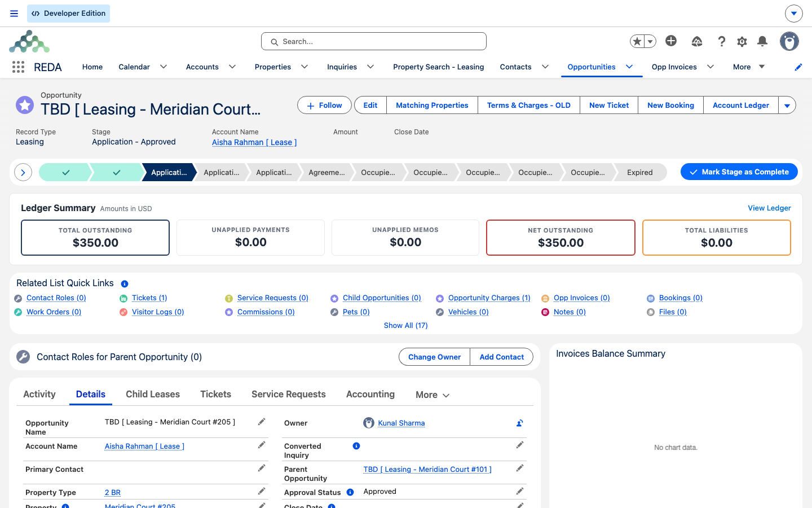Click into the global Search field
Image resolution: width=812 pixels, height=508 pixels.
(374, 41)
